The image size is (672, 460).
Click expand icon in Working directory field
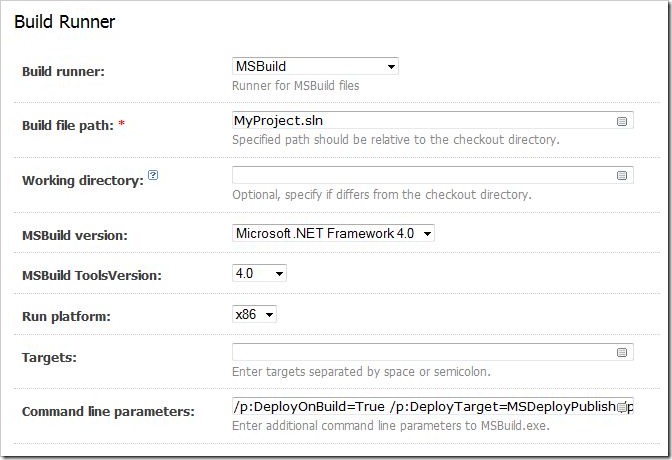621,175
